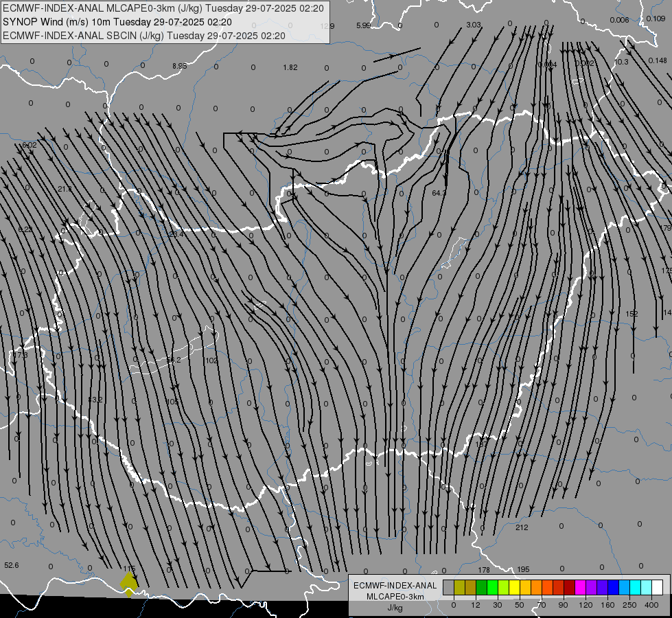
Task: Click the ECMWF-INDEX-ANAL legend title
Action: coord(395,586)
